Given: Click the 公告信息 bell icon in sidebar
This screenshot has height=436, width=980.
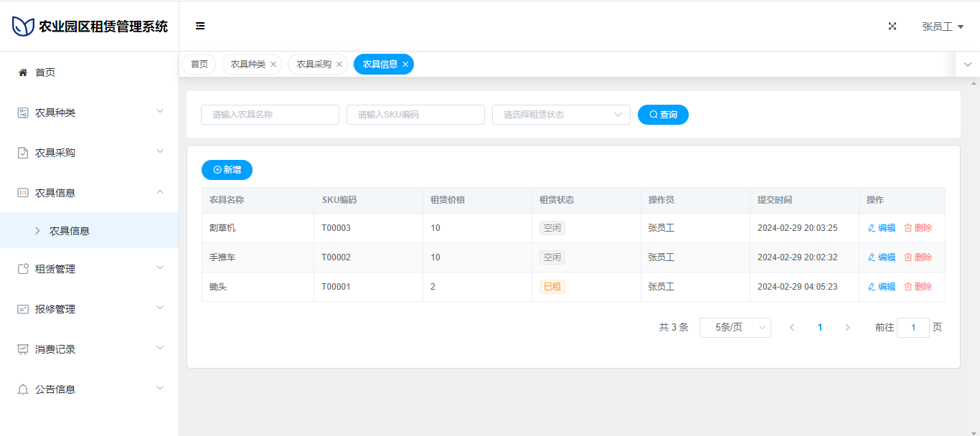Looking at the screenshot, I should click(23, 389).
